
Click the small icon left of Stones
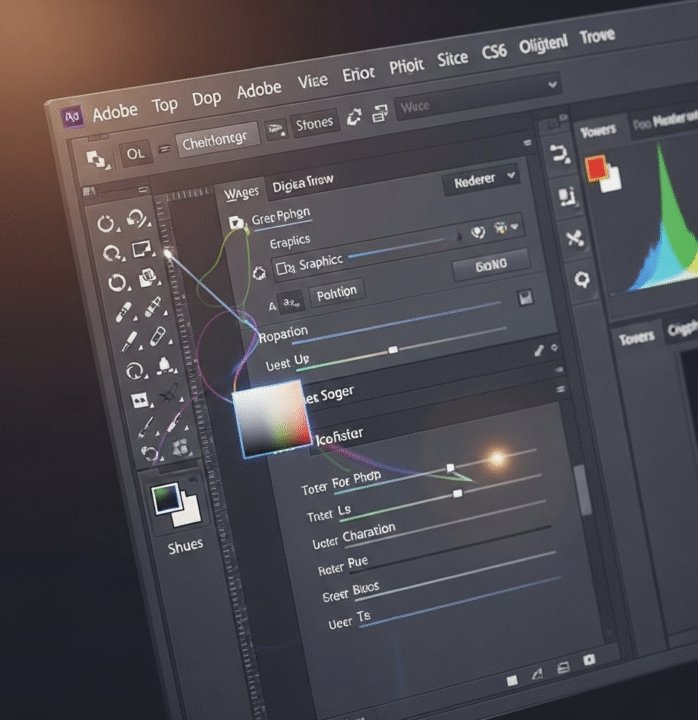(x=276, y=129)
